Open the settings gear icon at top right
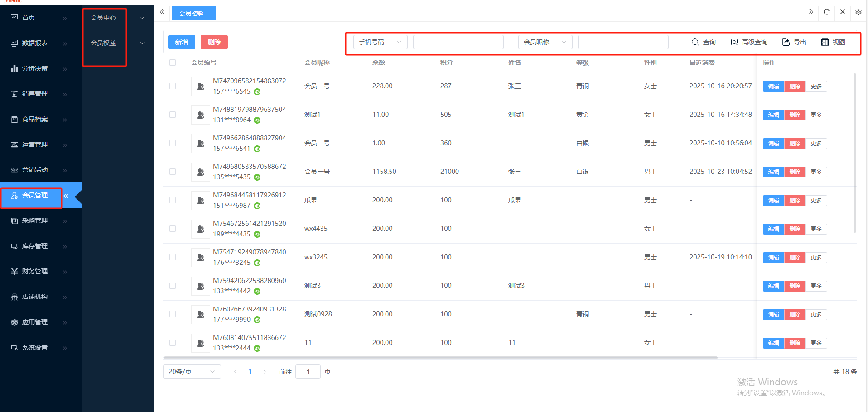Viewport: 868px width, 412px height. click(858, 12)
